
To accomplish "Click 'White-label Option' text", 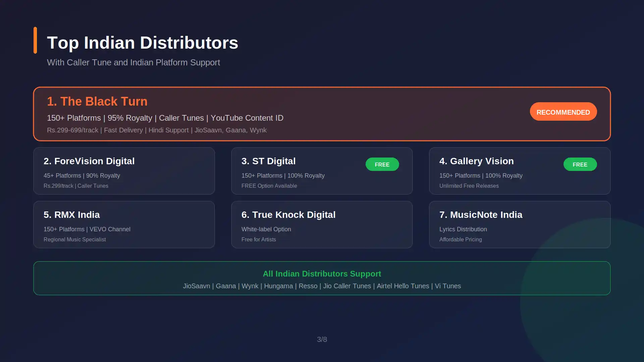I will 266,229.
